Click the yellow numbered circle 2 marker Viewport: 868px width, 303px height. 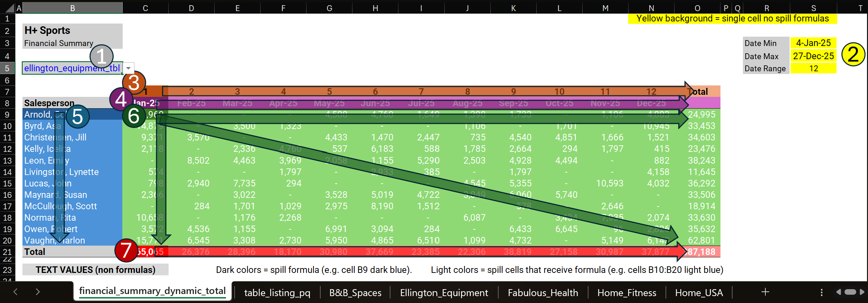pos(853,54)
